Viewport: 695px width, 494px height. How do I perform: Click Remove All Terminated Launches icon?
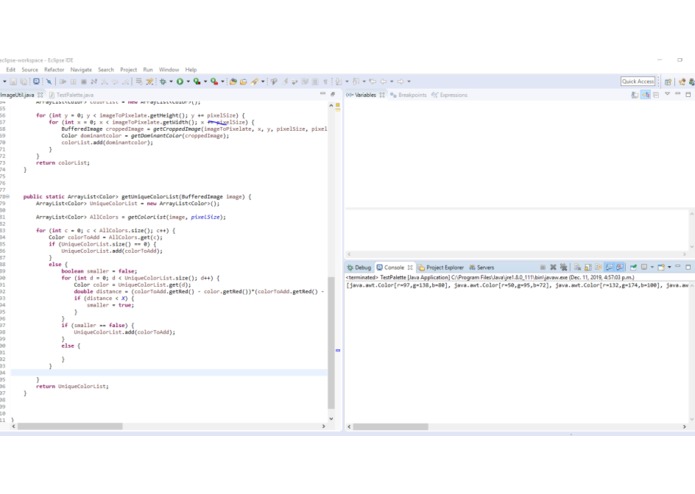pos(563,267)
